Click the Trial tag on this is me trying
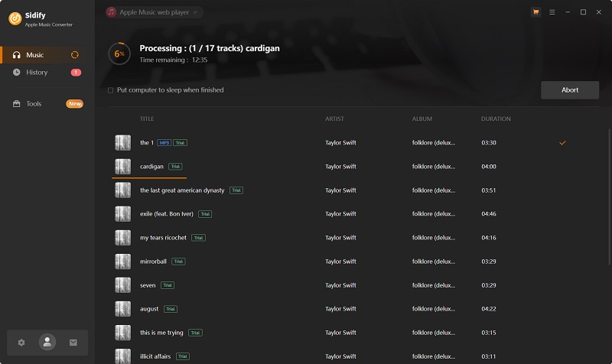The height and width of the screenshot is (364, 612). click(x=195, y=333)
